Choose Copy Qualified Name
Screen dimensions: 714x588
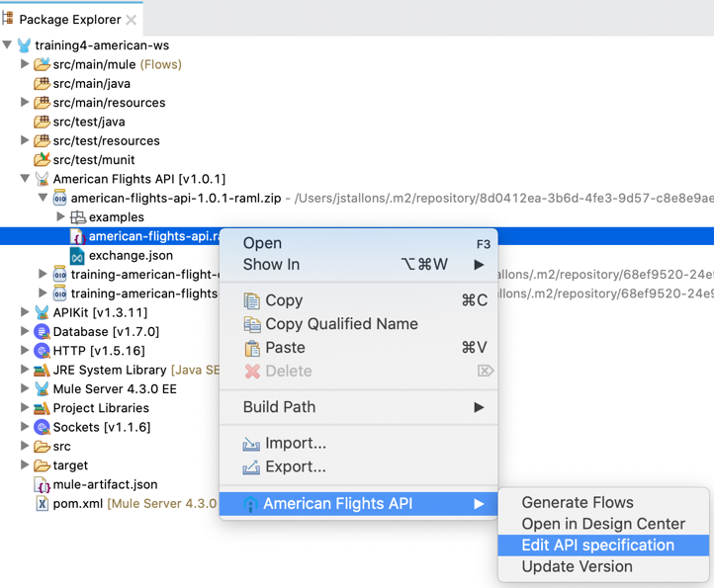pos(358,324)
